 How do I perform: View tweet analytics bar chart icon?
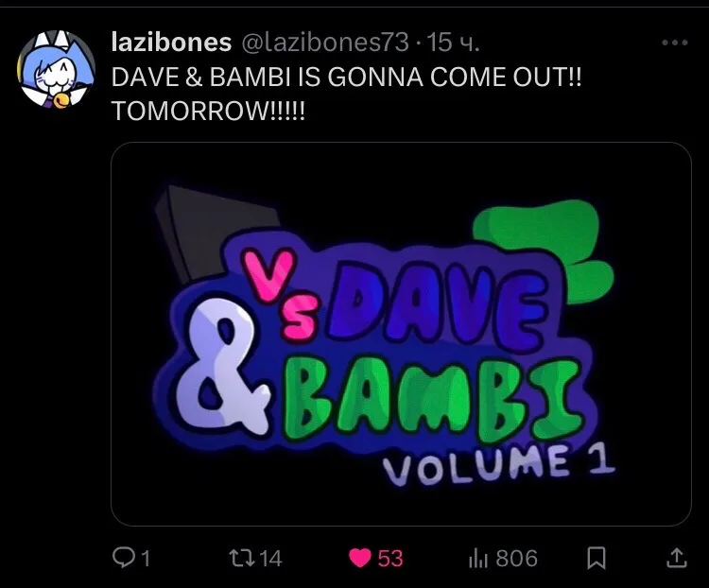click(478, 558)
